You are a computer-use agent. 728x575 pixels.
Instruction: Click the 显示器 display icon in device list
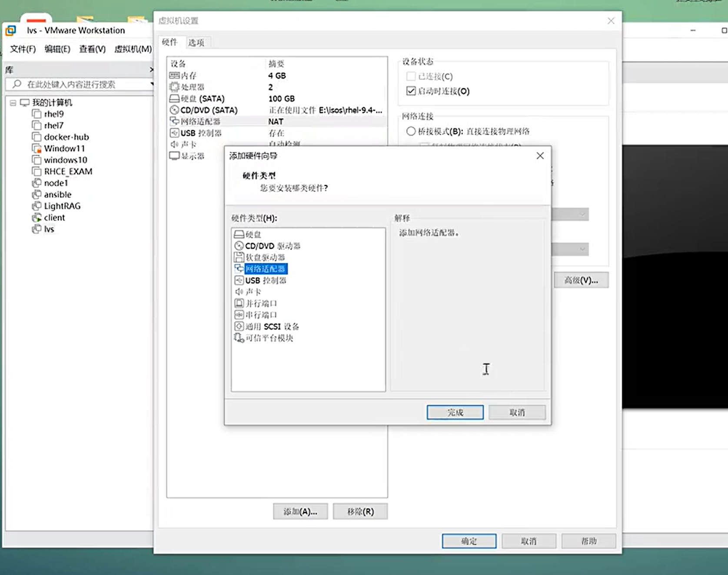coord(174,156)
